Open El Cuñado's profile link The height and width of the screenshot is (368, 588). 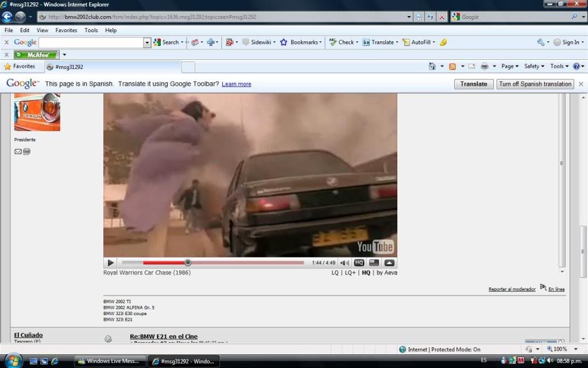(29, 335)
